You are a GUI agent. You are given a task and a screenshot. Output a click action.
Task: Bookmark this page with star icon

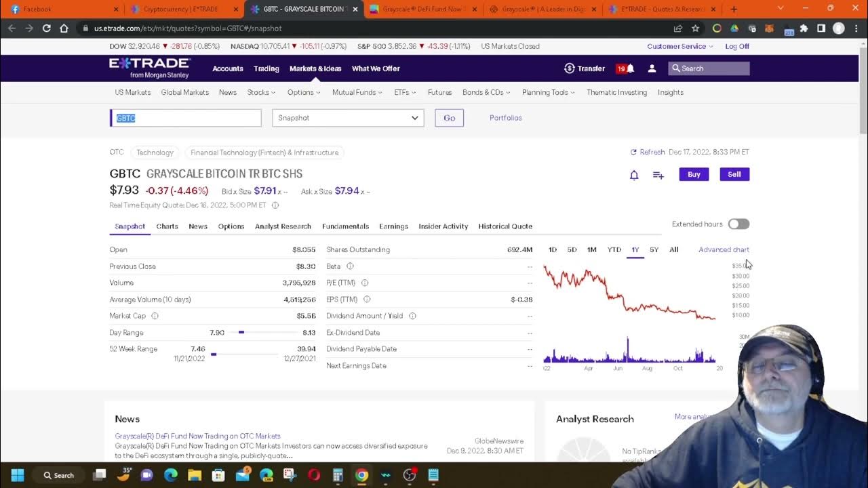(x=695, y=28)
